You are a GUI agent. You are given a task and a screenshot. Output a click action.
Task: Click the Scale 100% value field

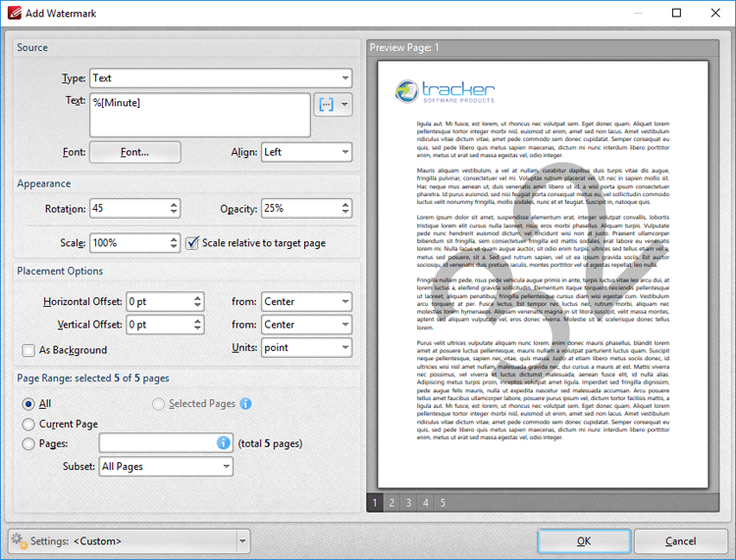(129, 243)
